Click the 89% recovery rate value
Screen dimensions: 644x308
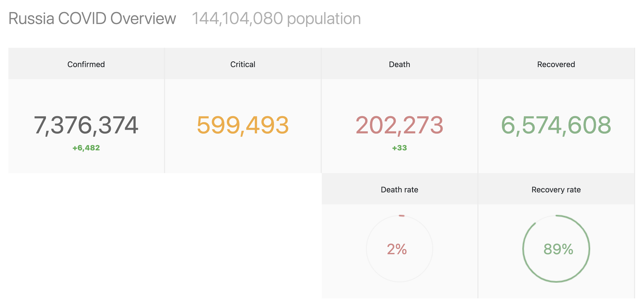pyautogui.click(x=558, y=249)
